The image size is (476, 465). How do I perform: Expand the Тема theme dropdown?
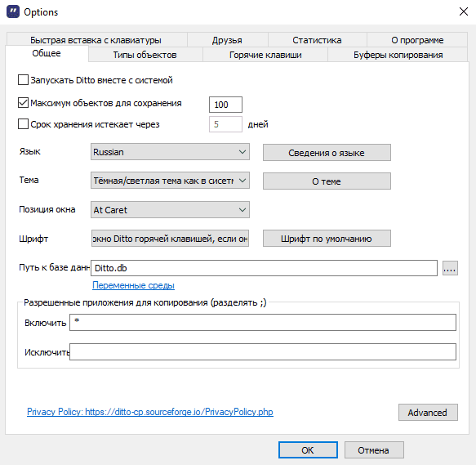pyautogui.click(x=170, y=181)
